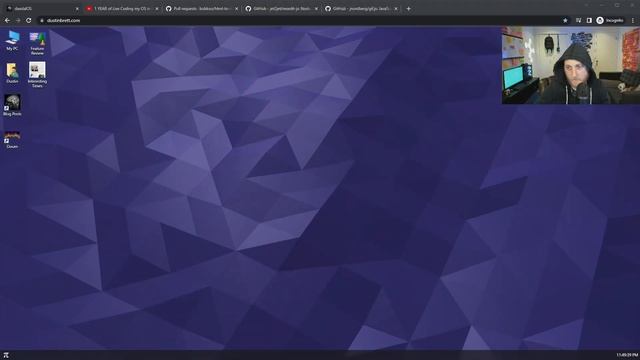Click the Incognito profile indicator
The height and width of the screenshot is (360, 640).
[x=610, y=20]
